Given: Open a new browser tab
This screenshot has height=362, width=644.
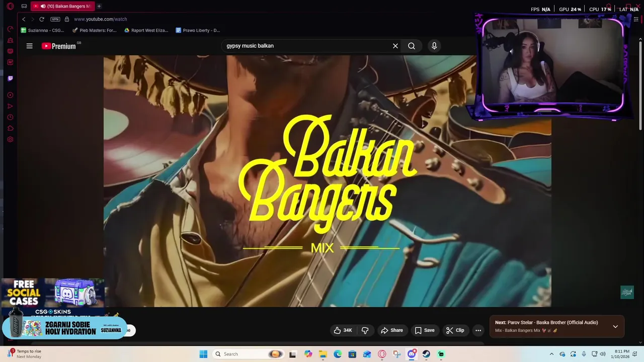Looking at the screenshot, I should pyautogui.click(x=99, y=6).
